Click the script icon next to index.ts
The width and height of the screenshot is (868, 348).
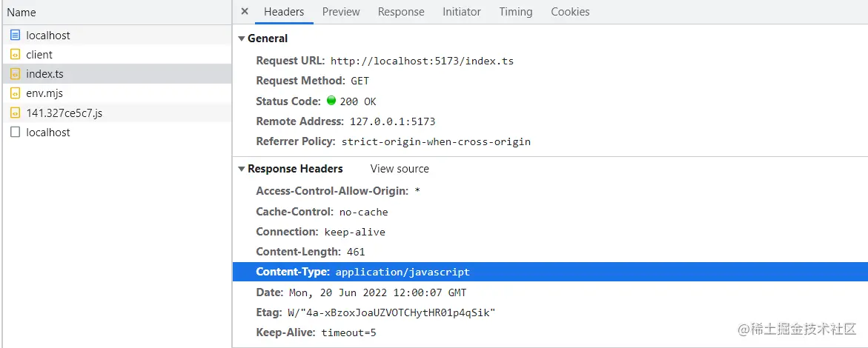click(15, 73)
